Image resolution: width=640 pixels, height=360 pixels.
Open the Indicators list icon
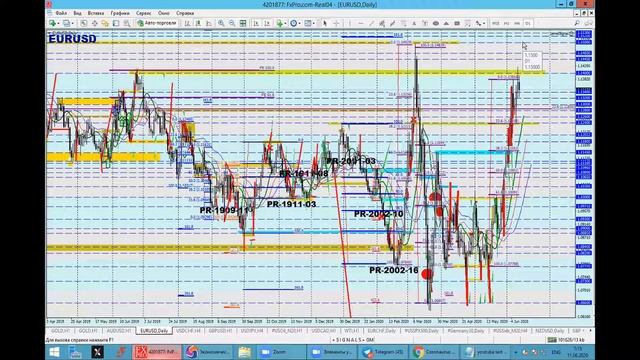click(x=279, y=23)
